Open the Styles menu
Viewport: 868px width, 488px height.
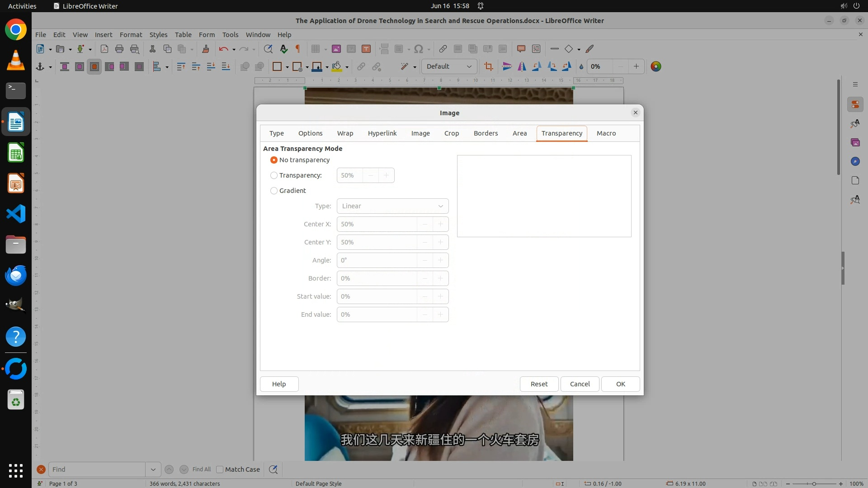click(x=158, y=35)
